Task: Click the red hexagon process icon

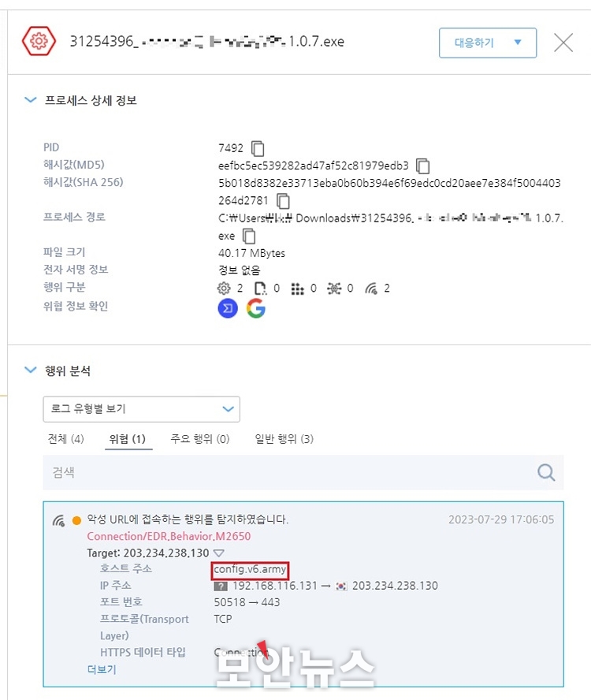Action: click(x=39, y=41)
